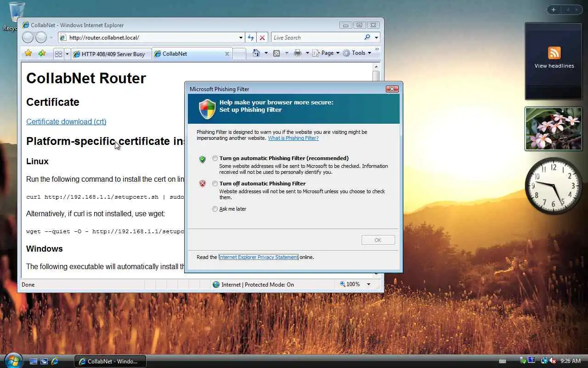588x368 pixels.
Task: Show more toolbar commands chevron
Action: [377, 49]
